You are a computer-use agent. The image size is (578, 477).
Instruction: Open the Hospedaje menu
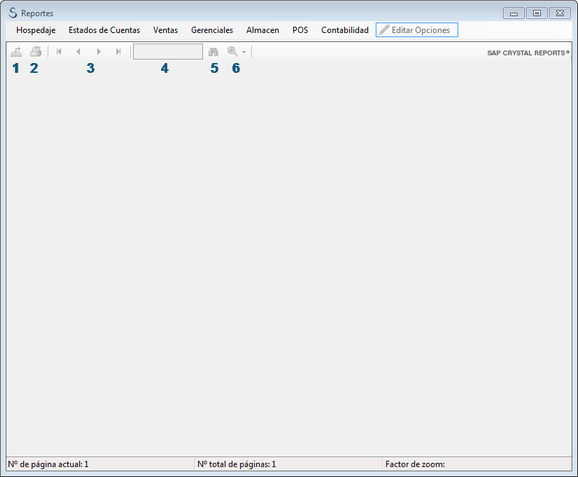pyautogui.click(x=36, y=30)
